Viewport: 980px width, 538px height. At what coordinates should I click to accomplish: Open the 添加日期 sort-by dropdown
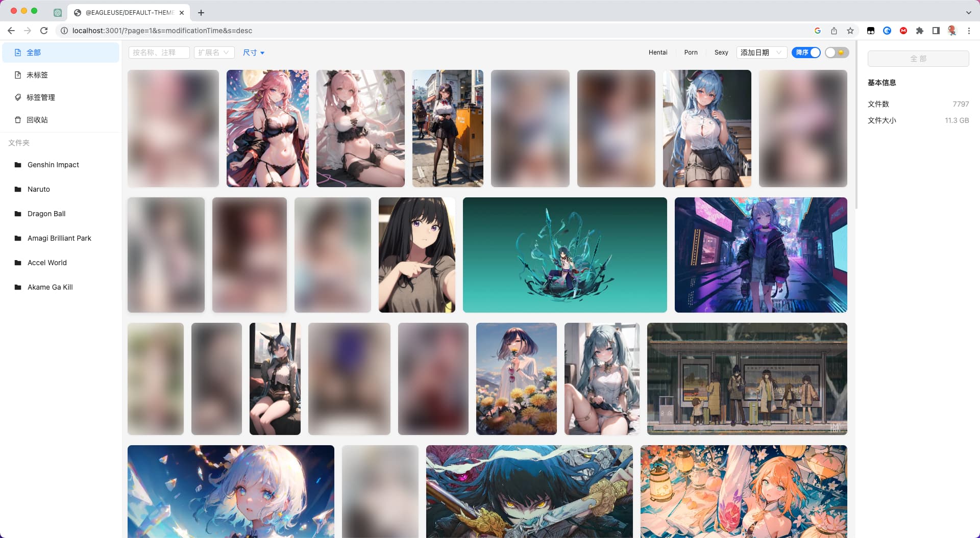pos(761,53)
